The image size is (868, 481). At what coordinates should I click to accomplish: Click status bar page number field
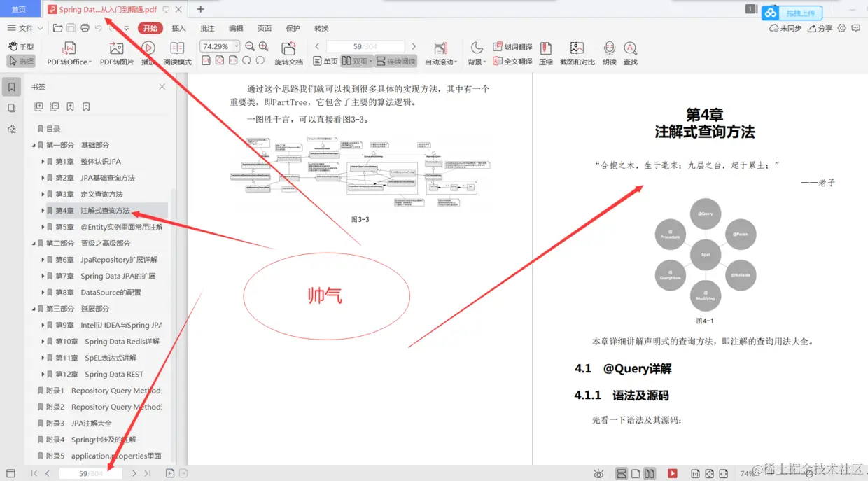point(91,473)
